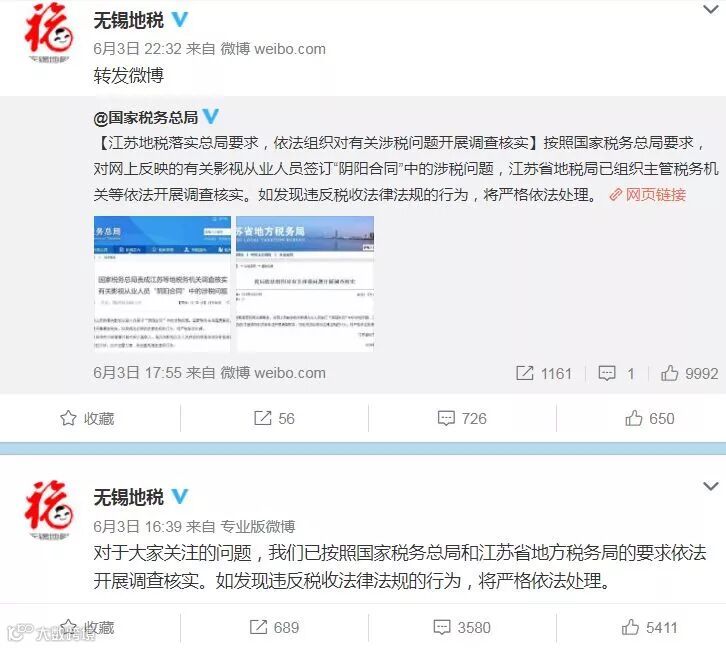The height and width of the screenshot is (648, 726).
Task: Click 无锡地税 avatar on the first post
Action: 49,32
